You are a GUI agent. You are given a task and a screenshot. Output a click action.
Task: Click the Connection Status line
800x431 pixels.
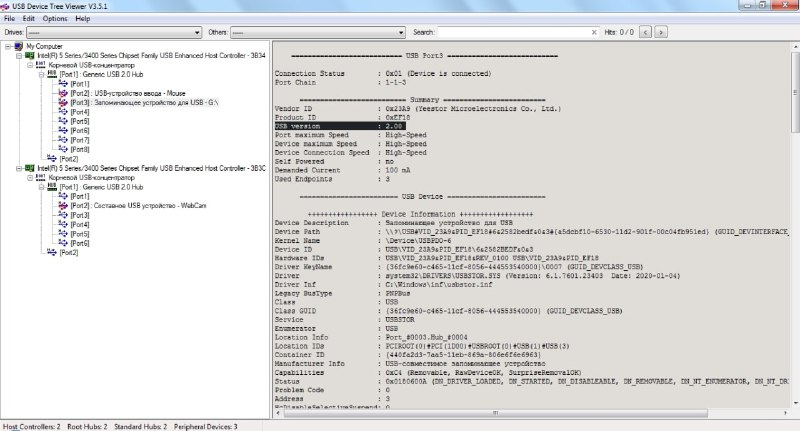[x=383, y=73]
